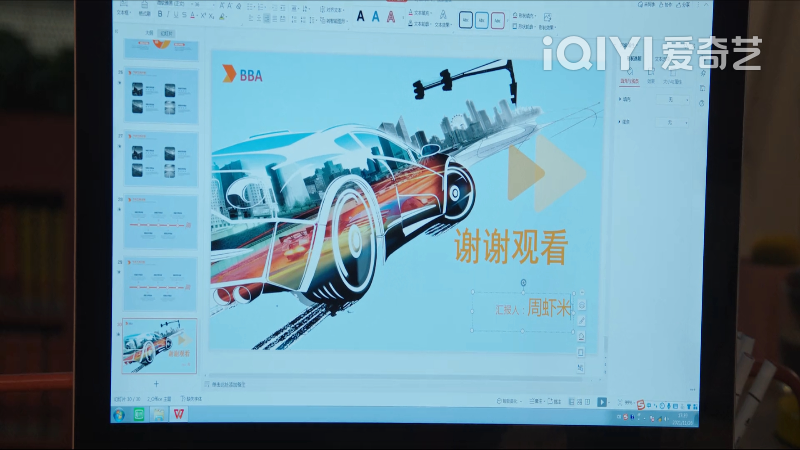This screenshot has height=450, width=800.
Task: Apply subscript X₂ formatting
Action: tap(211, 16)
